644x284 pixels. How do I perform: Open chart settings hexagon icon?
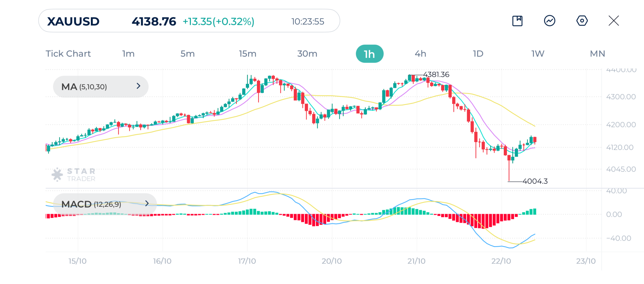[x=582, y=21]
